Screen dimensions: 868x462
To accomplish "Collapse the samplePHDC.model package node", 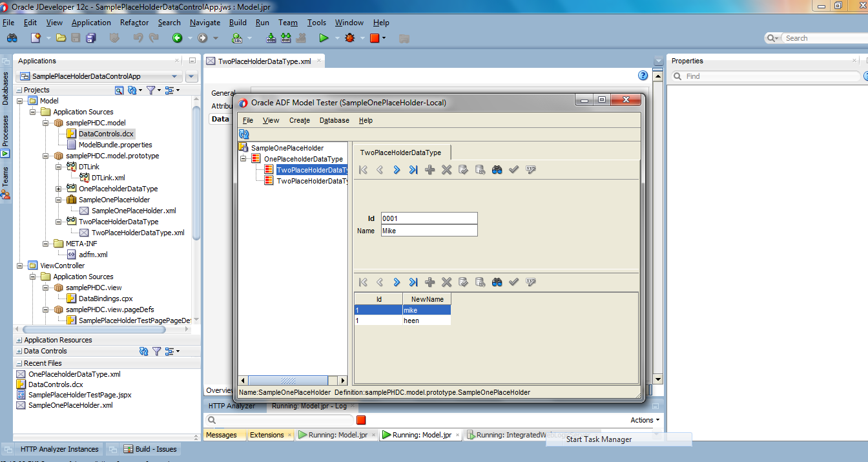I will tap(46, 123).
